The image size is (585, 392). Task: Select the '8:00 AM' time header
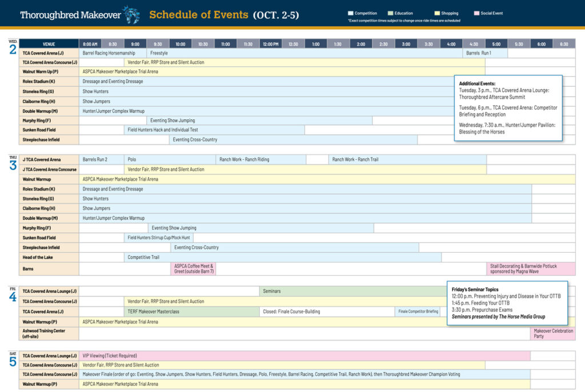click(90, 44)
